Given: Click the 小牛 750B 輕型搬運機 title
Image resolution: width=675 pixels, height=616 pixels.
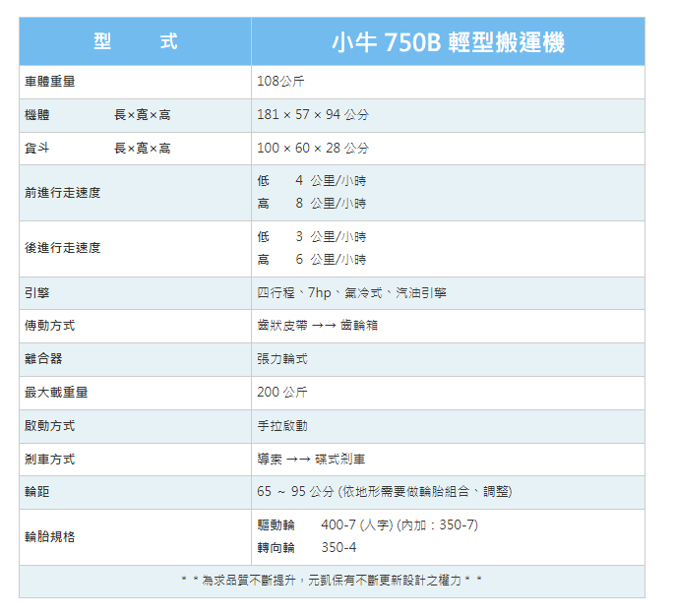Looking at the screenshot, I should (x=448, y=42).
